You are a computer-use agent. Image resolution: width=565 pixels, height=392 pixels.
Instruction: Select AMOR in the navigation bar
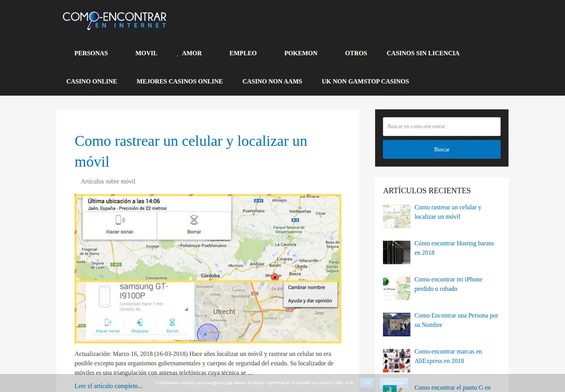192,53
